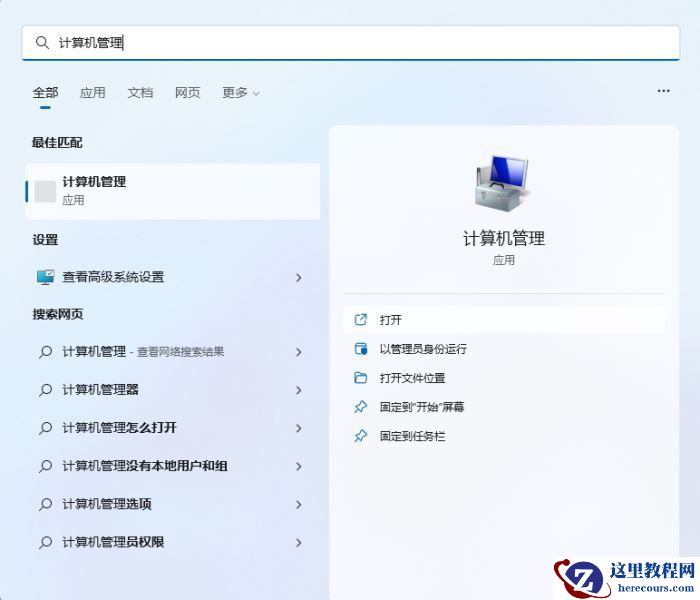The height and width of the screenshot is (600, 700).
Task: Click search icon beside 计算机管理员权限
Action: point(45,542)
